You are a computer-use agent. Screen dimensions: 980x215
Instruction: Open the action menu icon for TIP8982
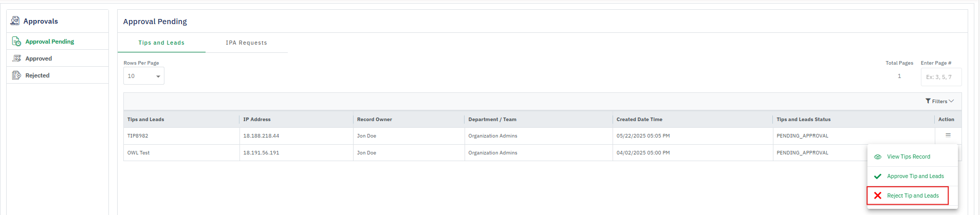pyautogui.click(x=948, y=135)
